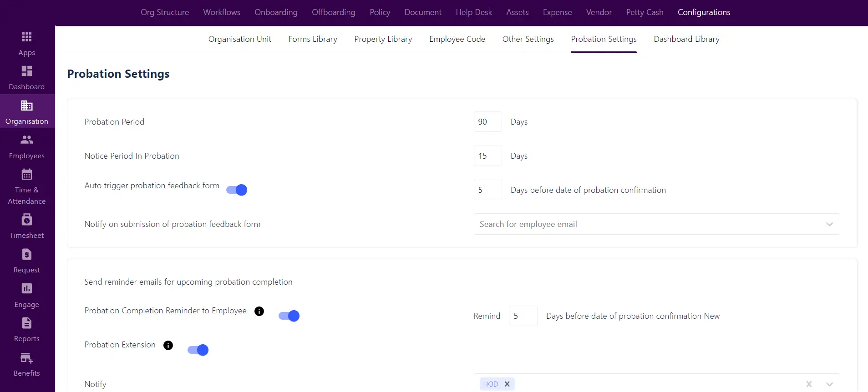Remove the HOD tag from Notify

[507, 384]
